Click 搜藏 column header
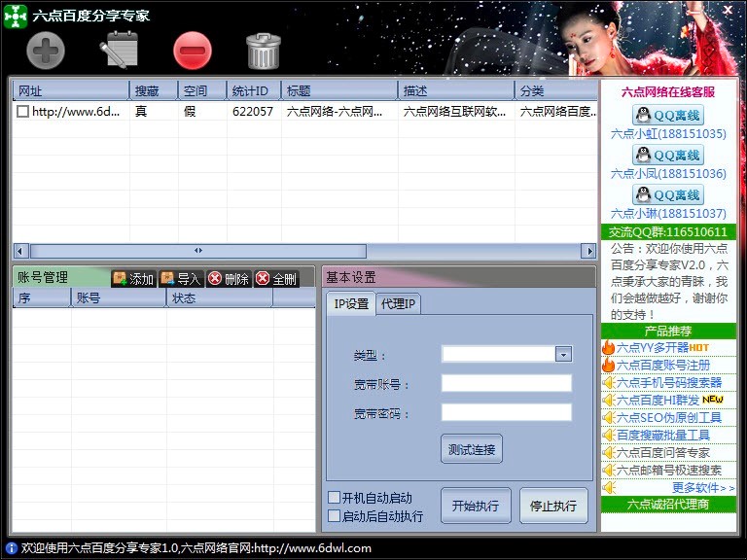 154,90
